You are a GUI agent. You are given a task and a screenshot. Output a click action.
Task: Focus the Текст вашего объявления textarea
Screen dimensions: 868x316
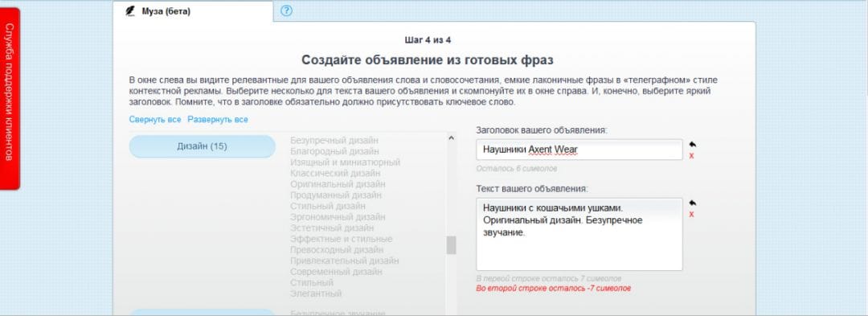[579, 234]
